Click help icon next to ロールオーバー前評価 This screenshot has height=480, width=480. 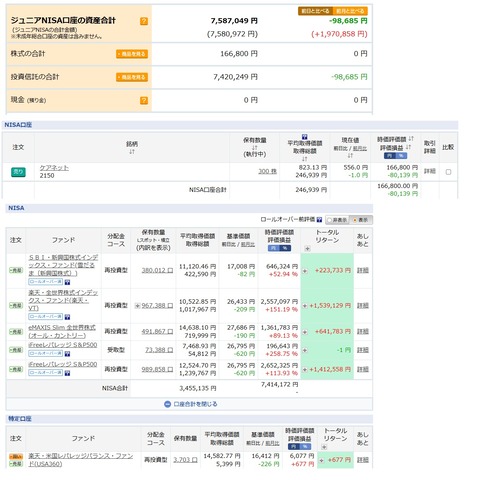coord(319,220)
